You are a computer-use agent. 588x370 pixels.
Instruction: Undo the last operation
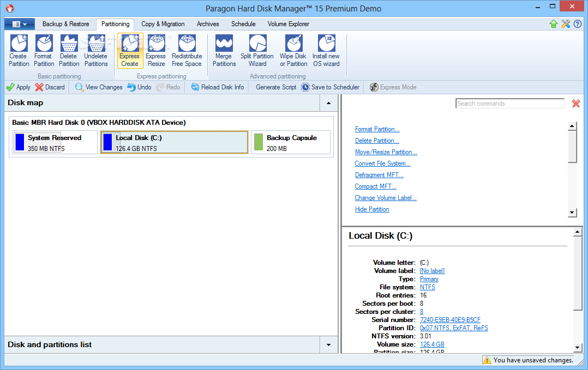139,87
